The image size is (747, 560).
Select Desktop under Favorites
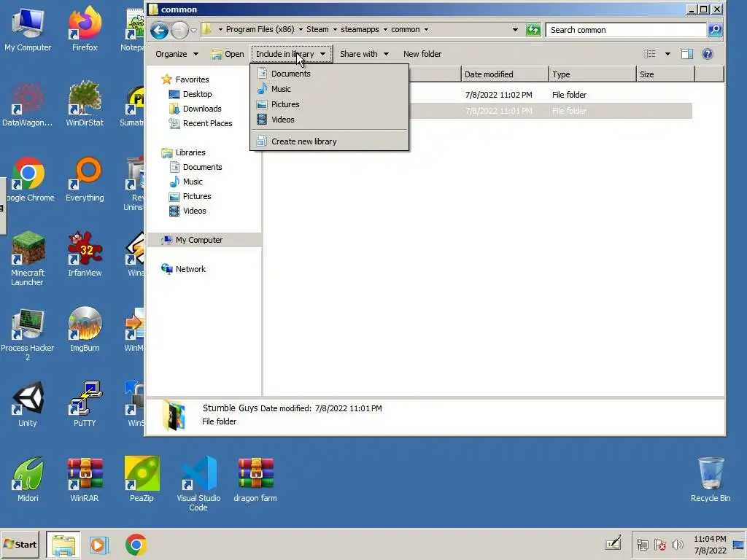point(197,94)
